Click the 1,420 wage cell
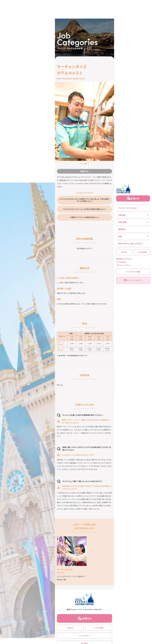The width and height of the screenshot is (152, 644). click(x=72, y=344)
